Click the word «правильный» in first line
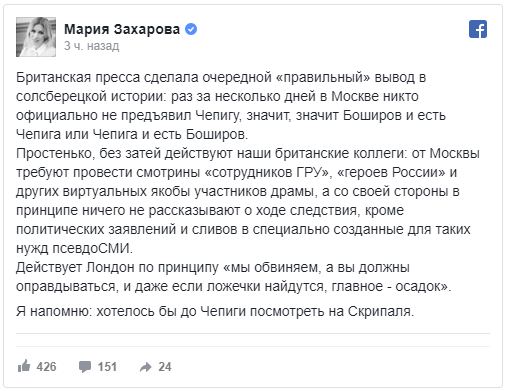Screen dimensions: 505x391 pyautogui.click(x=323, y=77)
